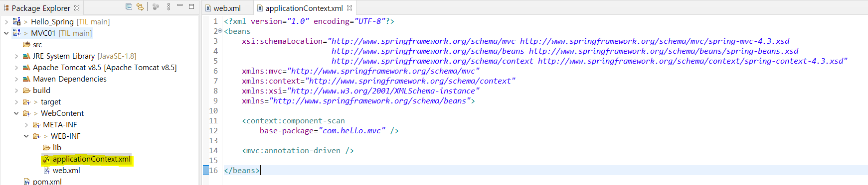
Task: Click the web.xml tab file icon
Action: tap(208, 8)
